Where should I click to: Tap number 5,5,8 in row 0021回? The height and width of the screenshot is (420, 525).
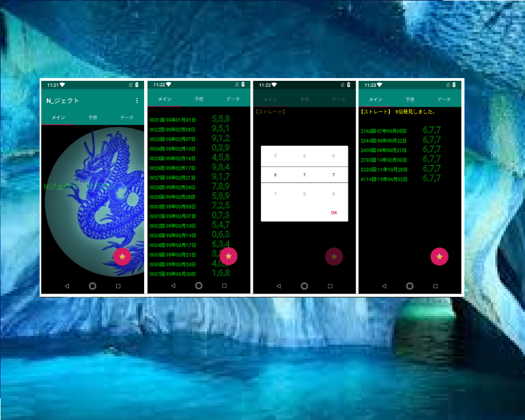coord(221,119)
